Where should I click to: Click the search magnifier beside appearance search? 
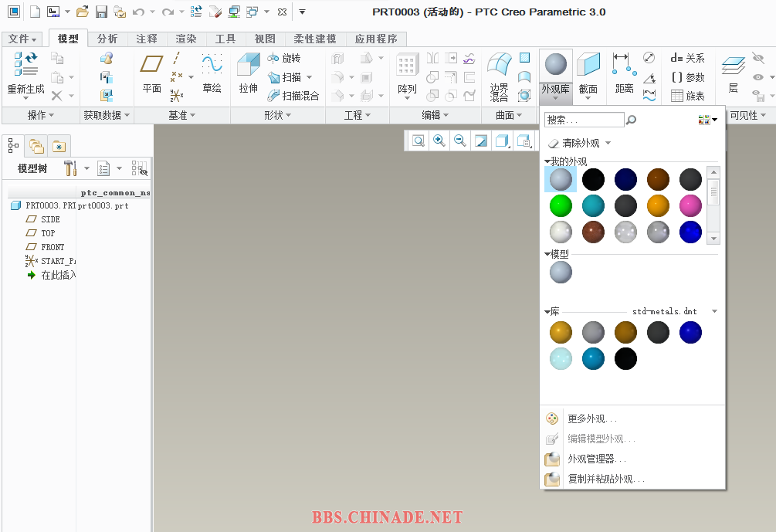[632, 120]
